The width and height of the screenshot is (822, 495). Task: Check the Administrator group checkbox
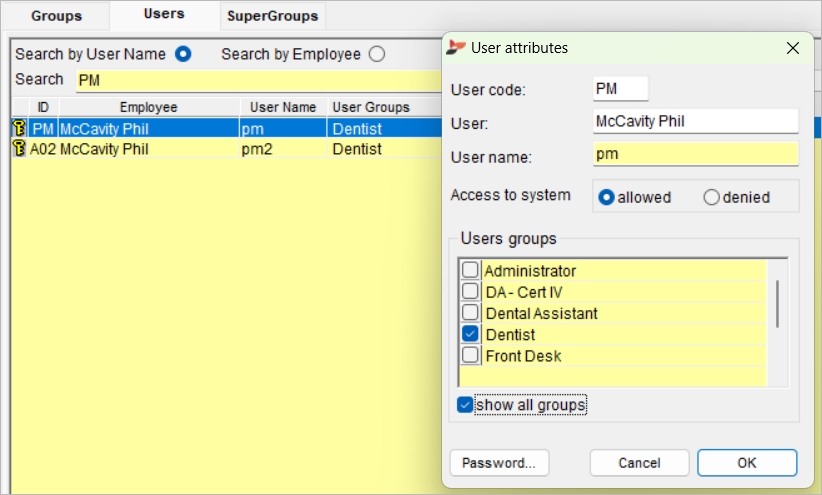[x=470, y=270]
